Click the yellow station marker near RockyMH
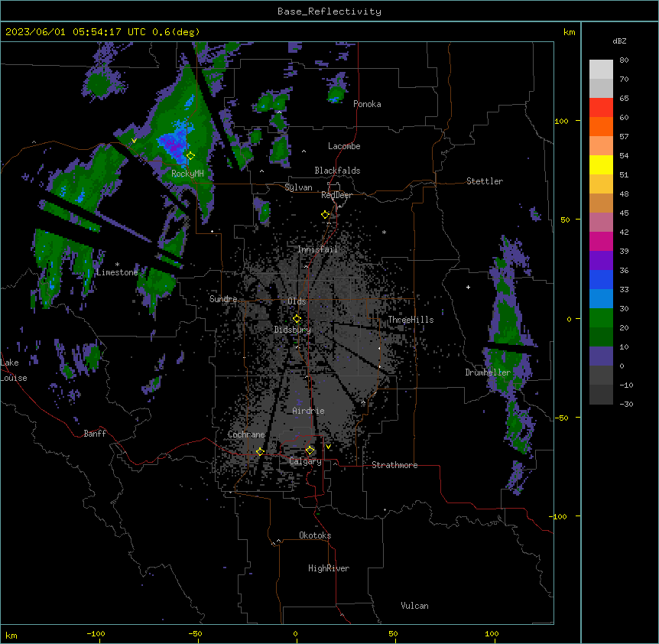 point(190,156)
